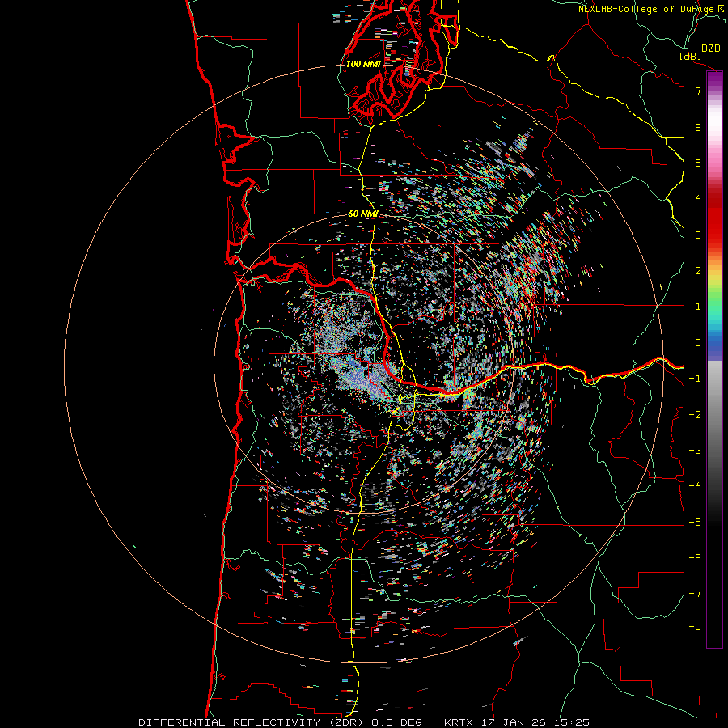The height and width of the screenshot is (728, 728).
Task: Click the -3 value on the color scale
Action: pos(695,451)
